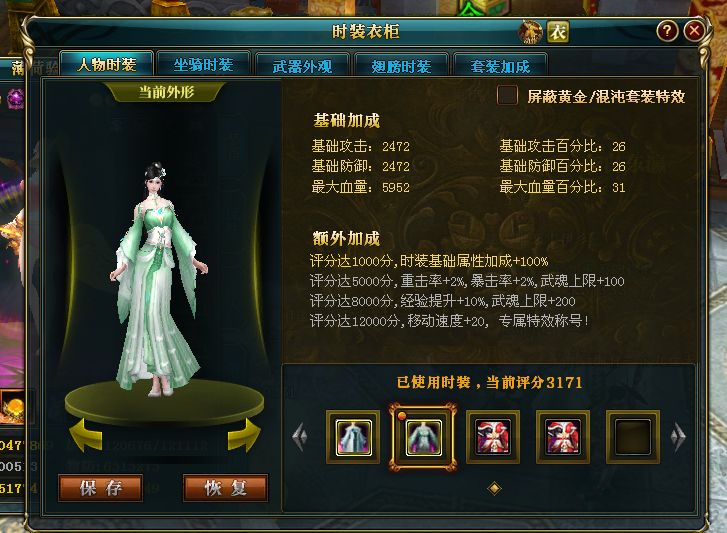Screen dimensions: 727x533
Task: Click the green 衣 wardrobe icon
Action: click(558, 32)
